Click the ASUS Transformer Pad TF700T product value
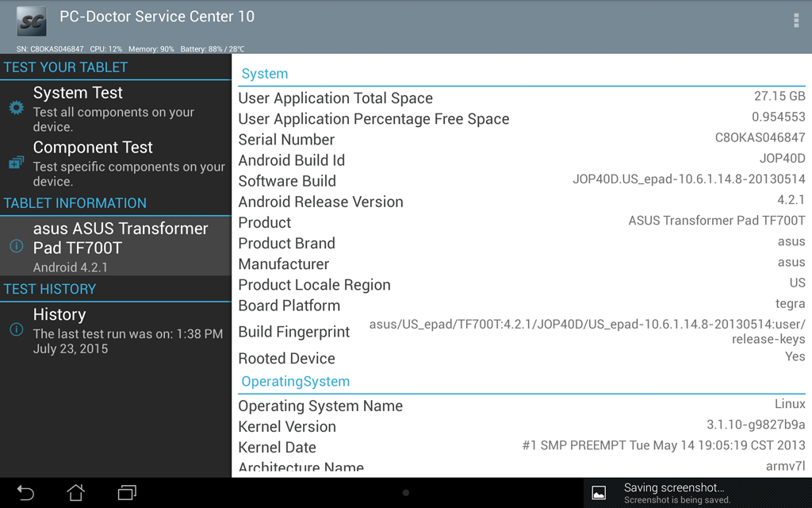The height and width of the screenshot is (508, 812). [x=717, y=221]
